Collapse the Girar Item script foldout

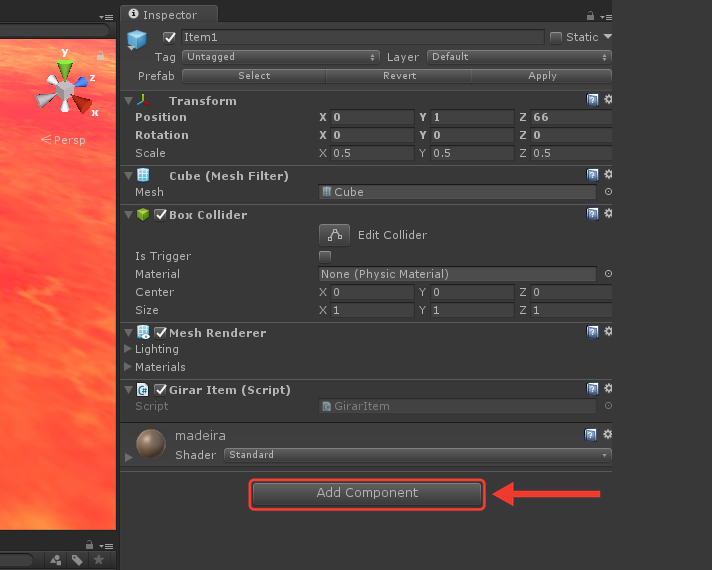(129, 390)
